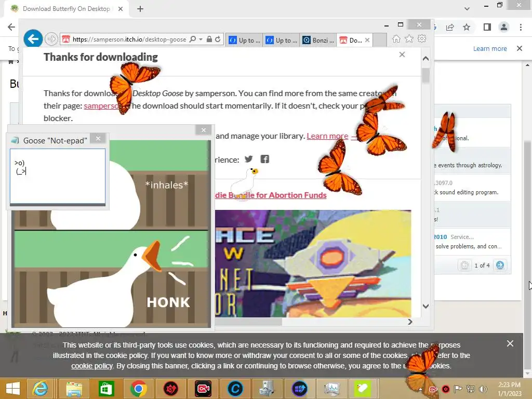The height and width of the screenshot is (399, 532).
Task: Open network icon in system tray
Action: pyautogui.click(x=471, y=389)
